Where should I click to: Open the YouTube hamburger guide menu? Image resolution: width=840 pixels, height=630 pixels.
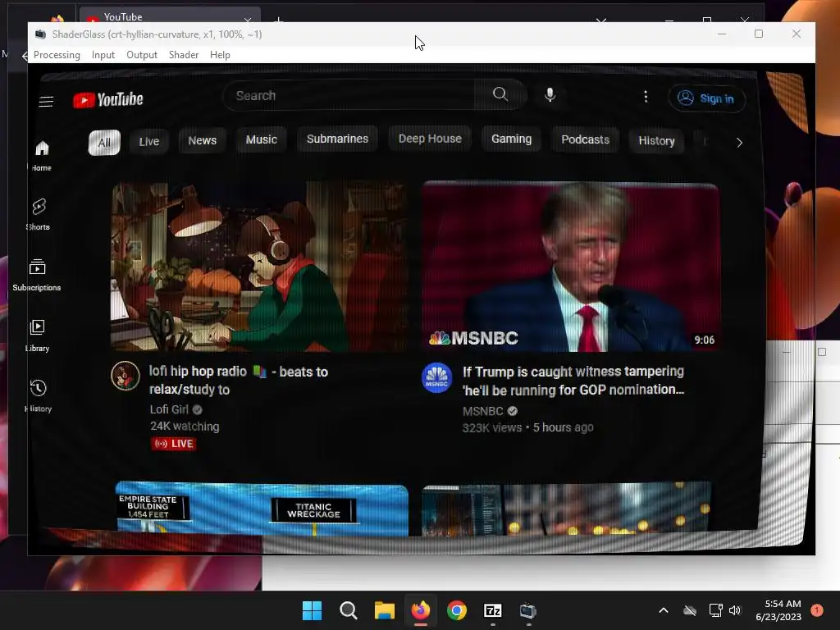46,101
